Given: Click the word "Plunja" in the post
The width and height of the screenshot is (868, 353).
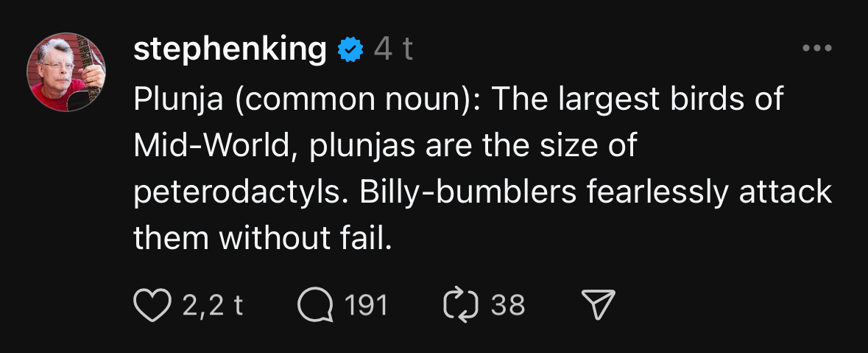Looking at the screenshot, I should (x=179, y=99).
